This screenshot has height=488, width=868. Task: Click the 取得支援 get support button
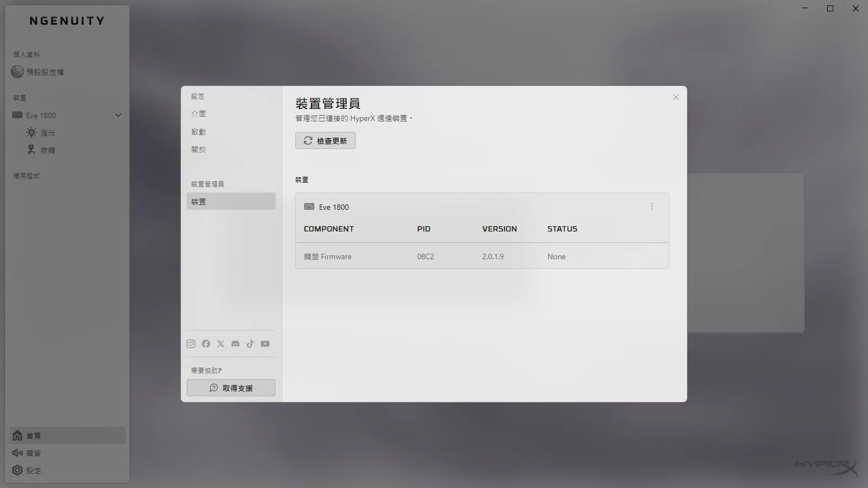coord(231,388)
